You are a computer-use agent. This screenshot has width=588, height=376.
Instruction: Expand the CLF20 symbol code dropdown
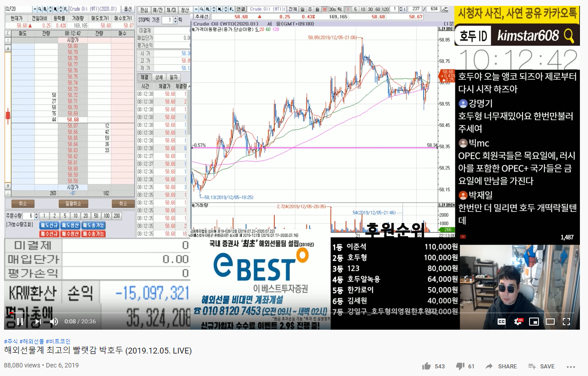[35, 9]
